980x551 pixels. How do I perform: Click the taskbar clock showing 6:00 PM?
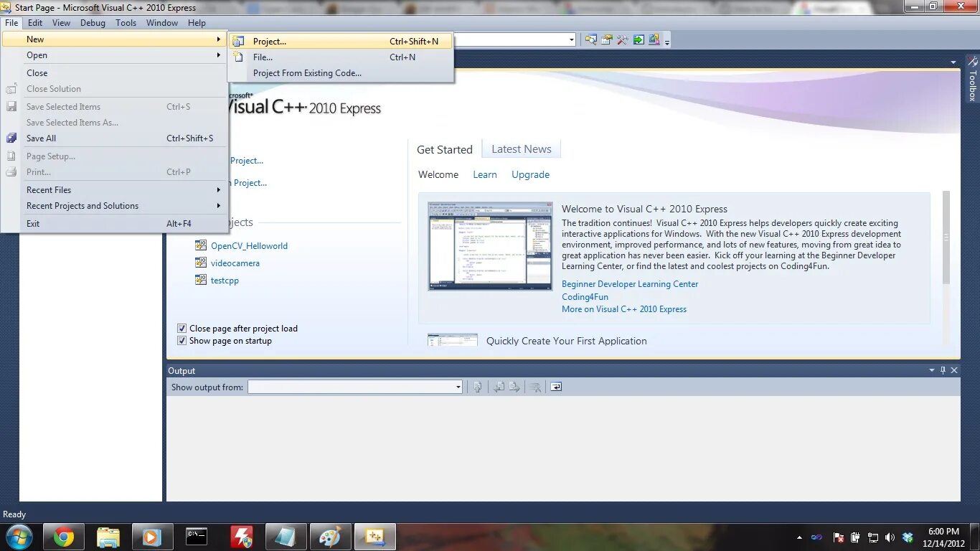(943, 532)
